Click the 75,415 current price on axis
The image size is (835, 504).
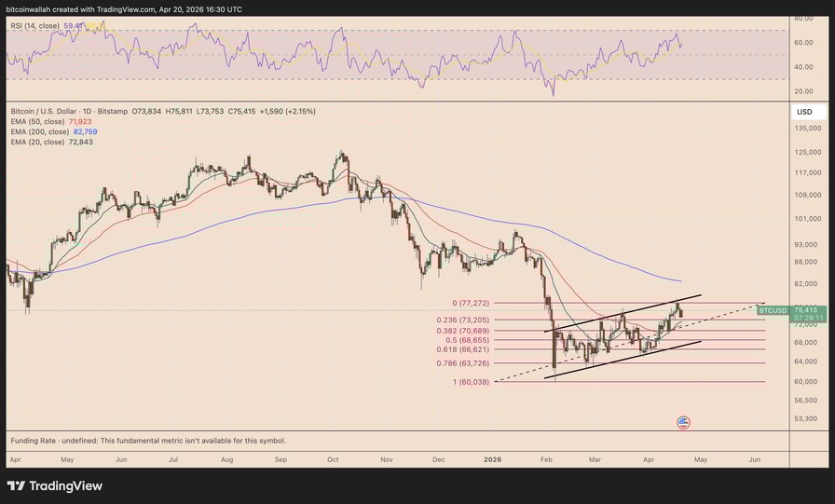pos(805,310)
